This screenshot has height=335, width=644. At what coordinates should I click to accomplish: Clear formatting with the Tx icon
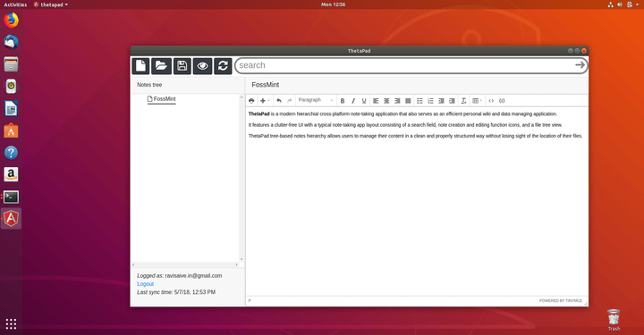tap(463, 100)
